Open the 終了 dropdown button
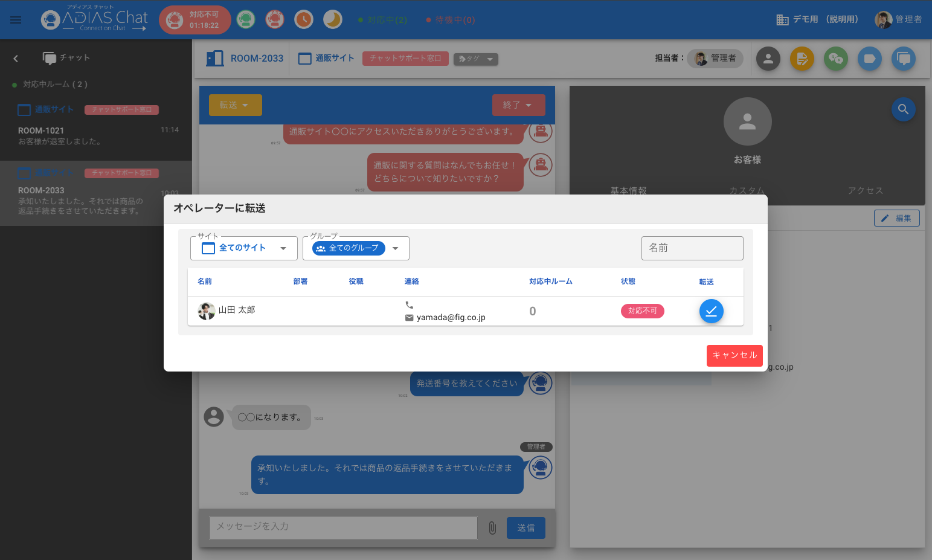 click(518, 105)
